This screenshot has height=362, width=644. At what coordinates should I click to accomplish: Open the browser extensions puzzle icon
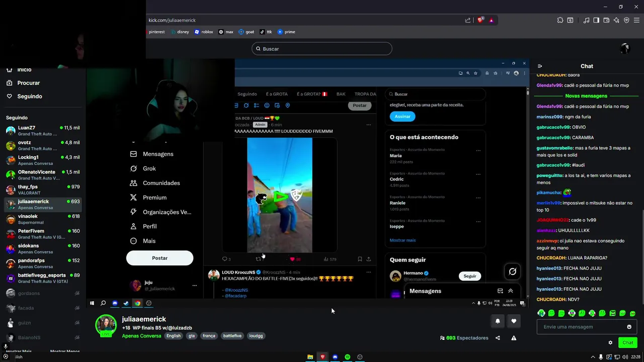pyautogui.click(x=560, y=20)
